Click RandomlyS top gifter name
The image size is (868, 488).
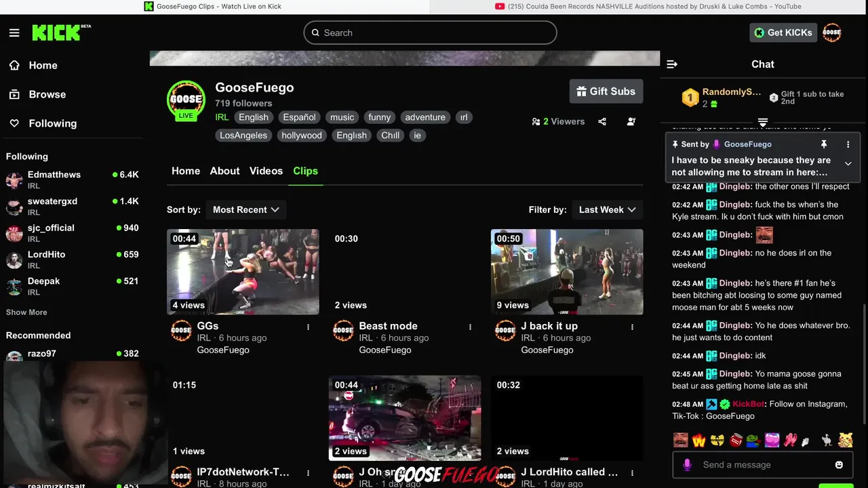(731, 92)
